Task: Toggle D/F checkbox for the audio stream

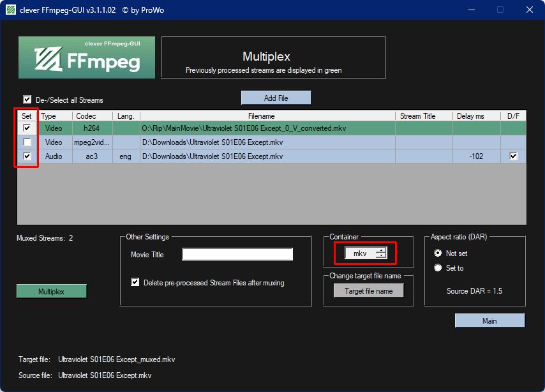Action: [513, 156]
